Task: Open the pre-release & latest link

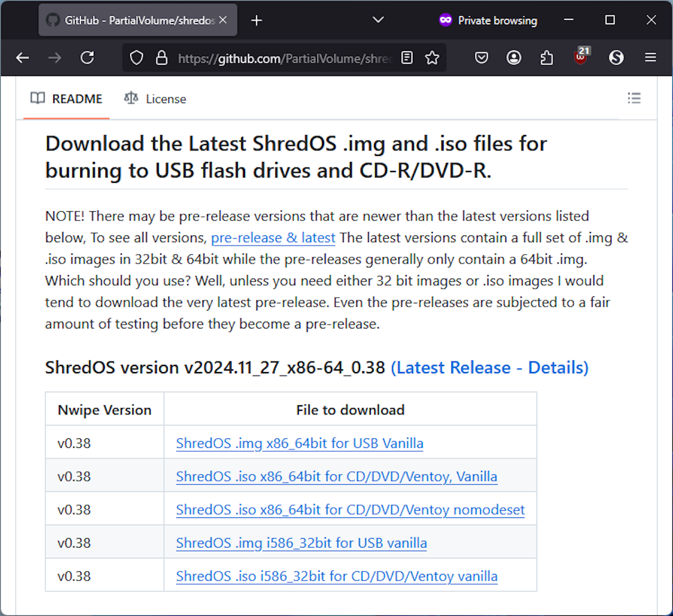Action: coord(273,238)
